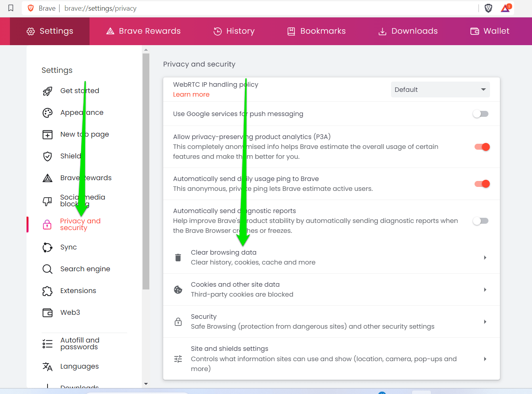
Task: Switch to the History tab
Action: [x=234, y=31]
